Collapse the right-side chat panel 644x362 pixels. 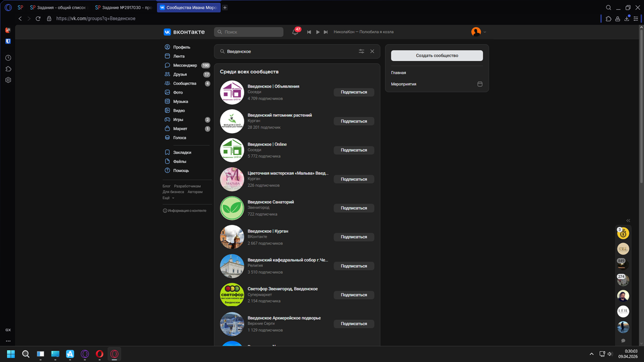[x=628, y=221]
